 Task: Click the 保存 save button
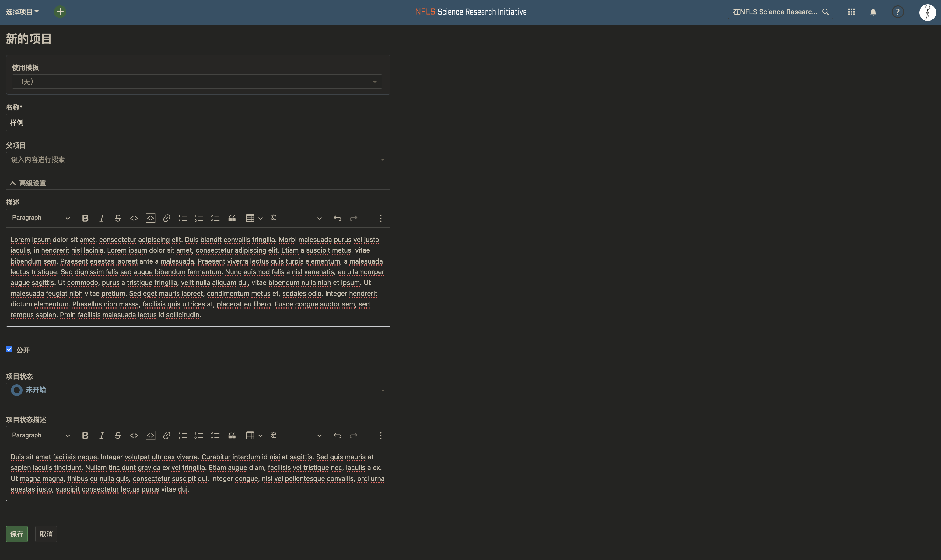[x=17, y=534]
